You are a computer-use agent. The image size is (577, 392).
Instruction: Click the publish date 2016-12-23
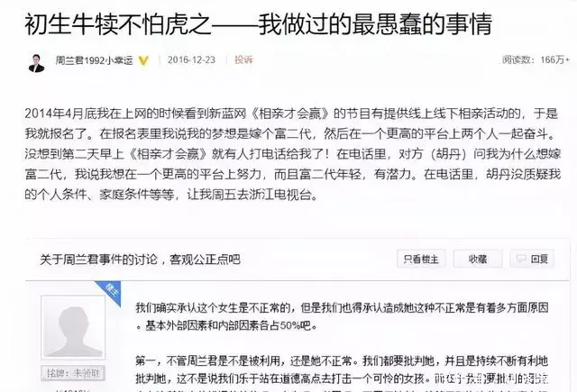(x=191, y=60)
